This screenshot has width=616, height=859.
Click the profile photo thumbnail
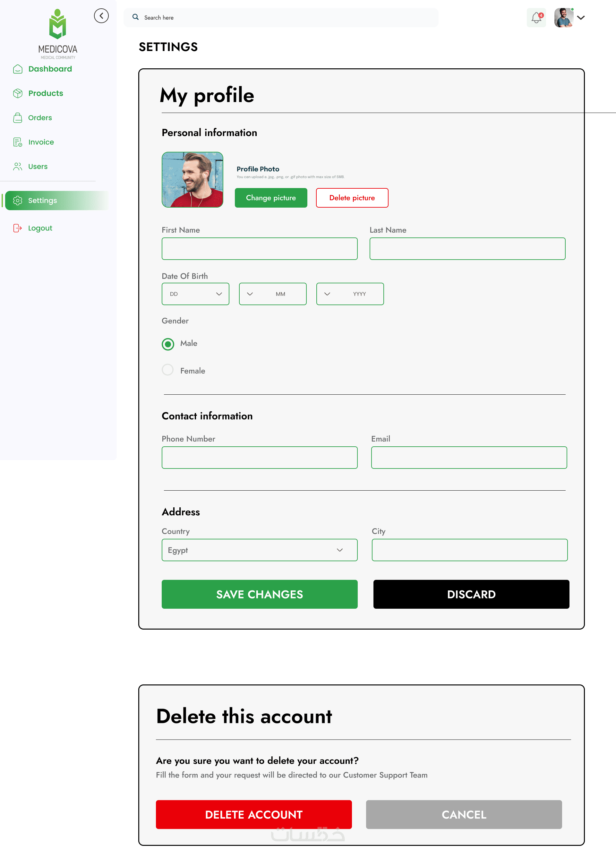coord(192,179)
